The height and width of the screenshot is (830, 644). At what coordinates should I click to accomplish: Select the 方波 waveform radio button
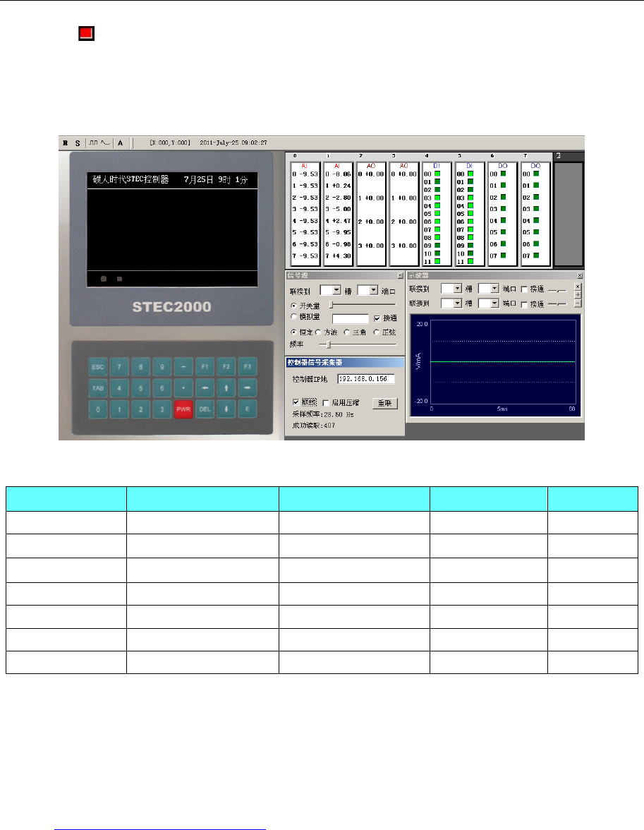pyautogui.click(x=318, y=332)
